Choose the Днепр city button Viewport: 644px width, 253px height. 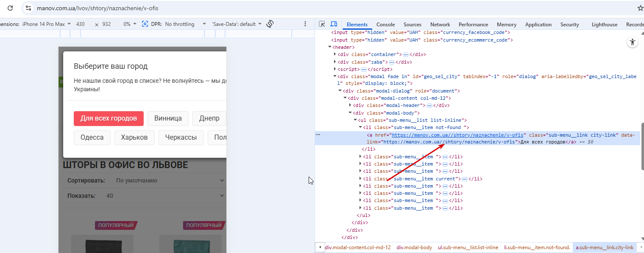click(209, 118)
